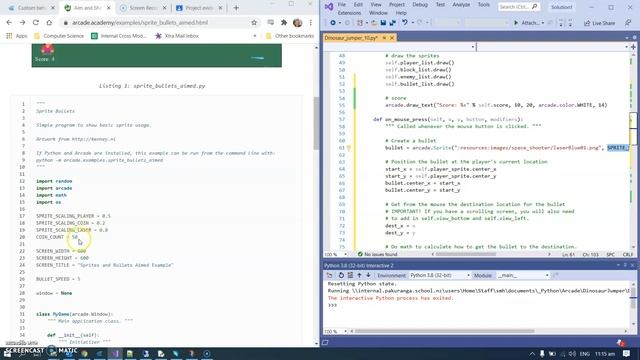Click the Open File toolbar icon

pyautogui.click(x=374, y=23)
